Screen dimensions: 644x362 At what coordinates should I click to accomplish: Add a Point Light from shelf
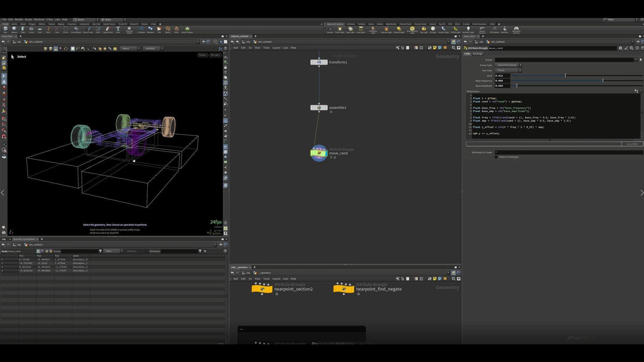click(x=340, y=30)
